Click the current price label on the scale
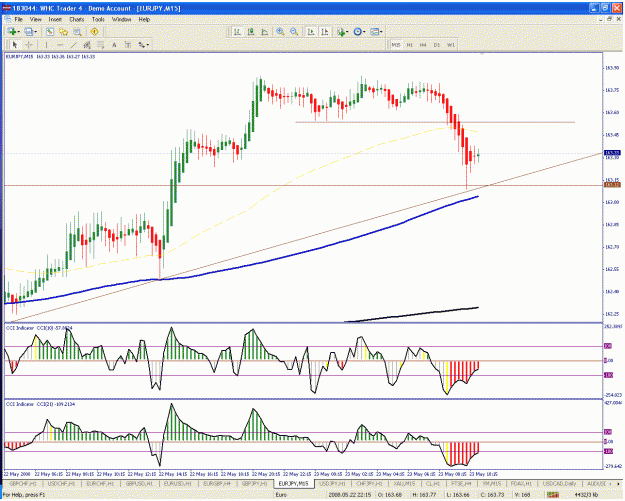 click(612, 153)
